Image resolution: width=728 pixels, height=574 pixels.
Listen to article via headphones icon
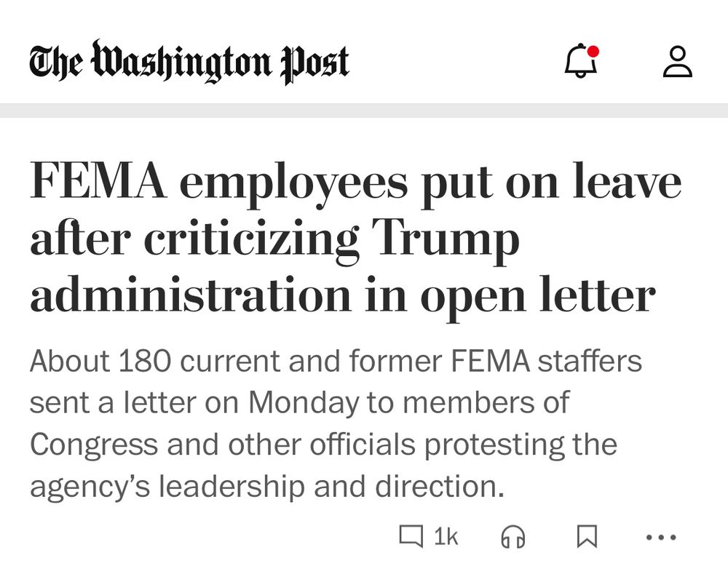[513, 537]
